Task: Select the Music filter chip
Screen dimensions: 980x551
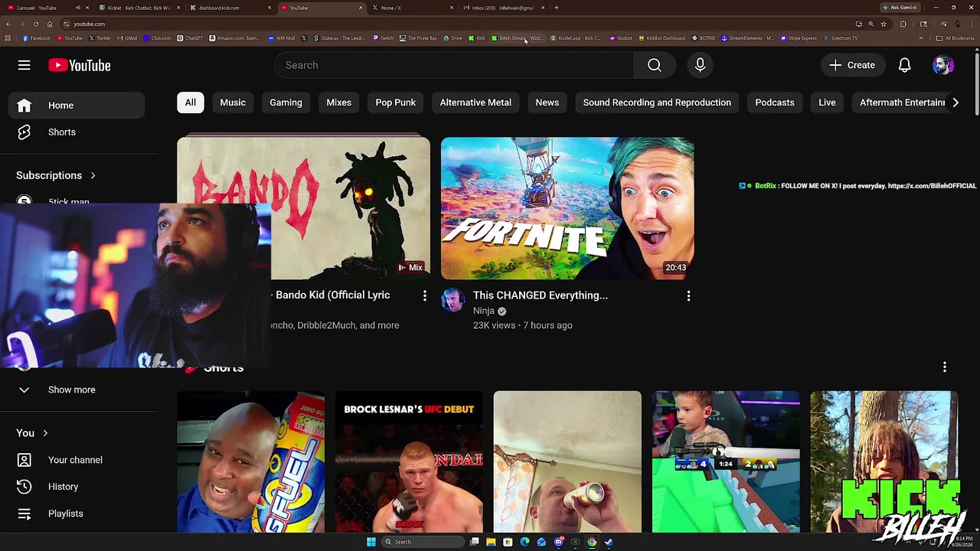Action: [233, 103]
